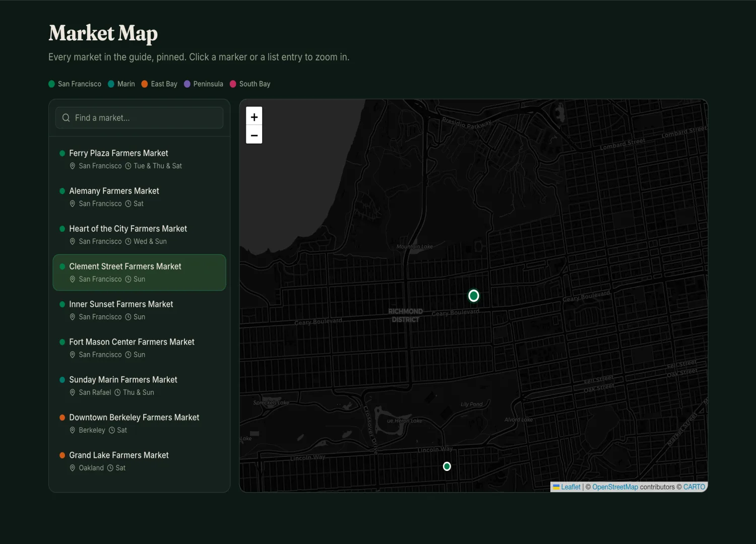The height and width of the screenshot is (544, 756).
Task: Click the location pin icon in Alemany row
Action: click(73, 203)
